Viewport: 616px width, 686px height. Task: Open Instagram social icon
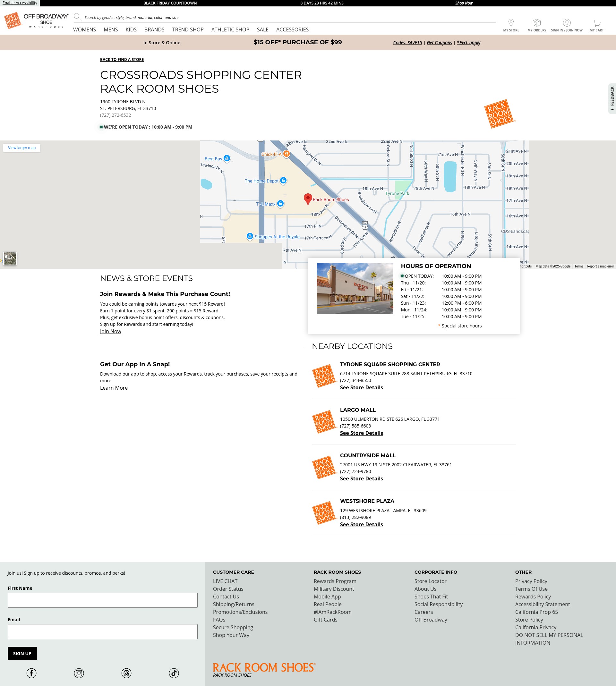point(79,673)
